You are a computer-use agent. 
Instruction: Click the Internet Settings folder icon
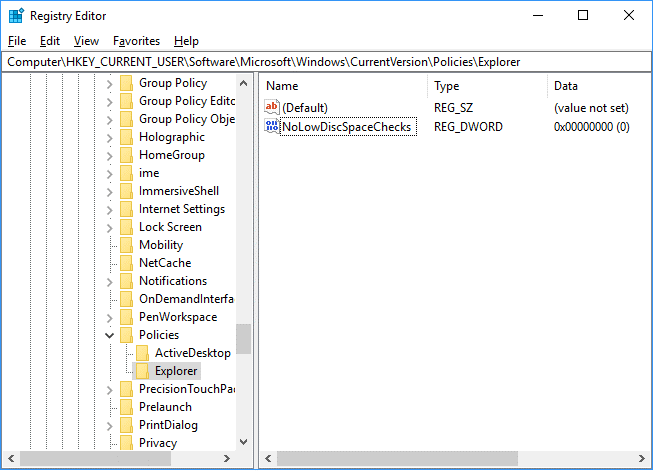(x=126, y=209)
